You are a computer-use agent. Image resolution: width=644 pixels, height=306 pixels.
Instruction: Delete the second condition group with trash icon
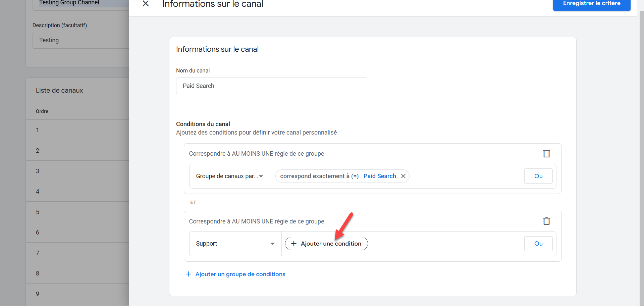coord(546,221)
